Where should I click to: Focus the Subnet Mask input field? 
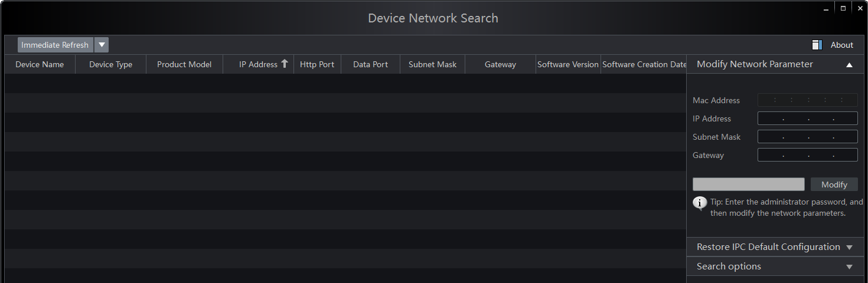tap(807, 137)
